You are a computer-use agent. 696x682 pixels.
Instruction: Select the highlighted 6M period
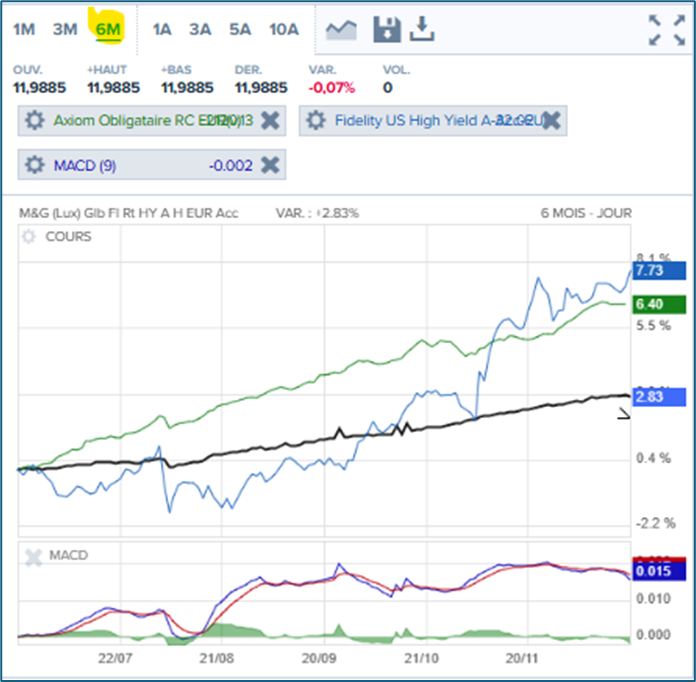click(x=107, y=29)
